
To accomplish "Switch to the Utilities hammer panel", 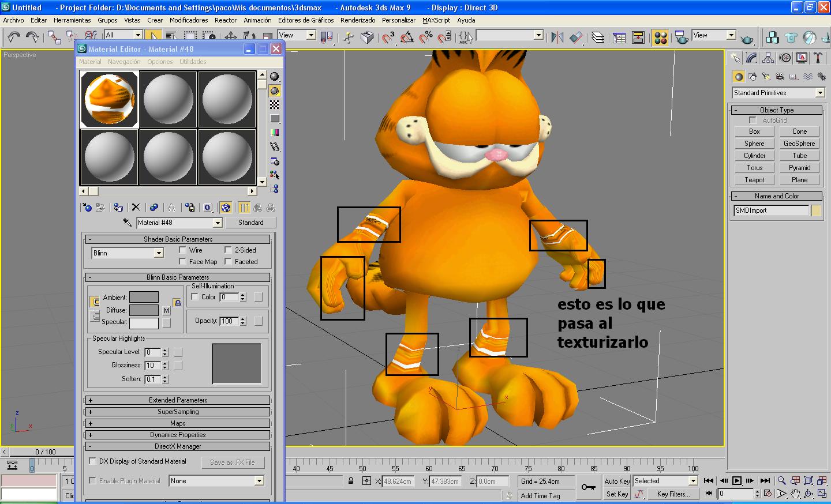I will coord(818,58).
